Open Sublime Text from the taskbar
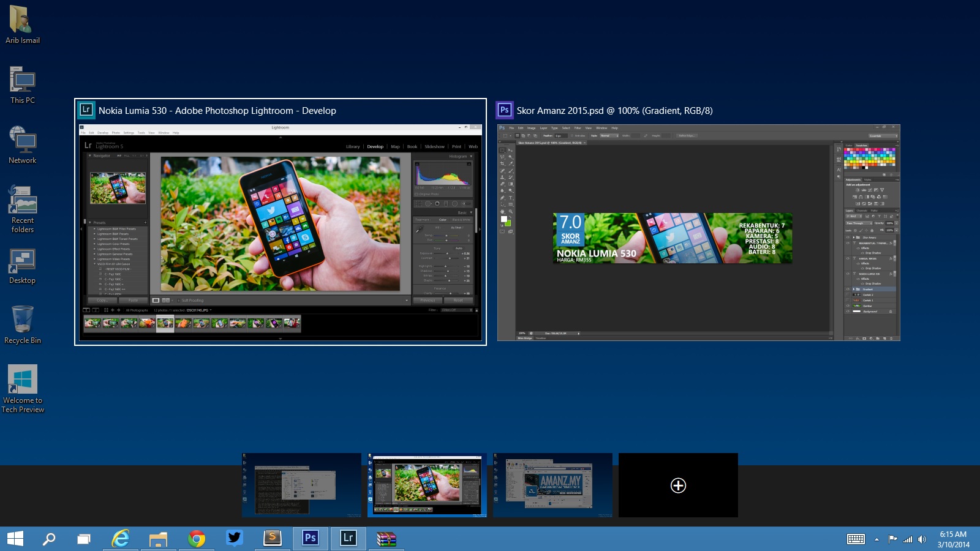This screenshot has height=551, width=980. [x=273, y=539]
